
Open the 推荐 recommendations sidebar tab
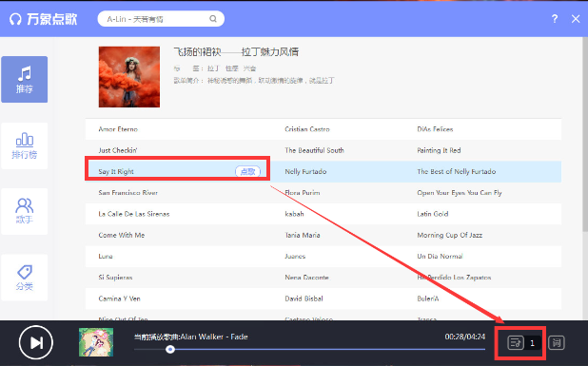(25, 80)
